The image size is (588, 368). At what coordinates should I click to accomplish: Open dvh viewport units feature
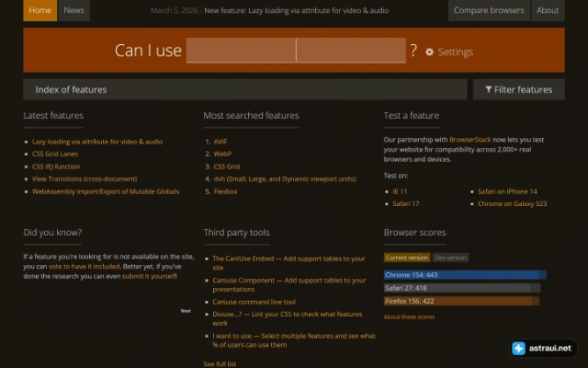pyautogui.click(x=285, y=178)
